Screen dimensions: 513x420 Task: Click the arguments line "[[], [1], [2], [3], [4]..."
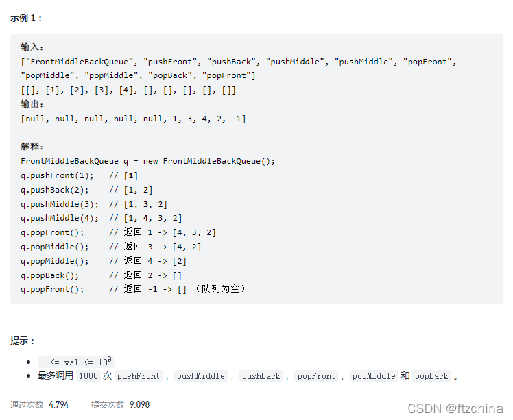pos(128,90)
